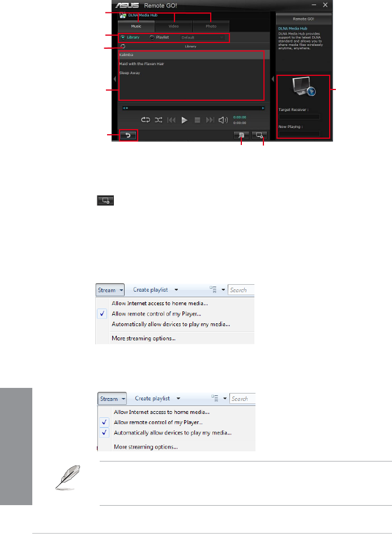Select the Playlist radio button
This screenshot has width=392, height=534.
152,37
